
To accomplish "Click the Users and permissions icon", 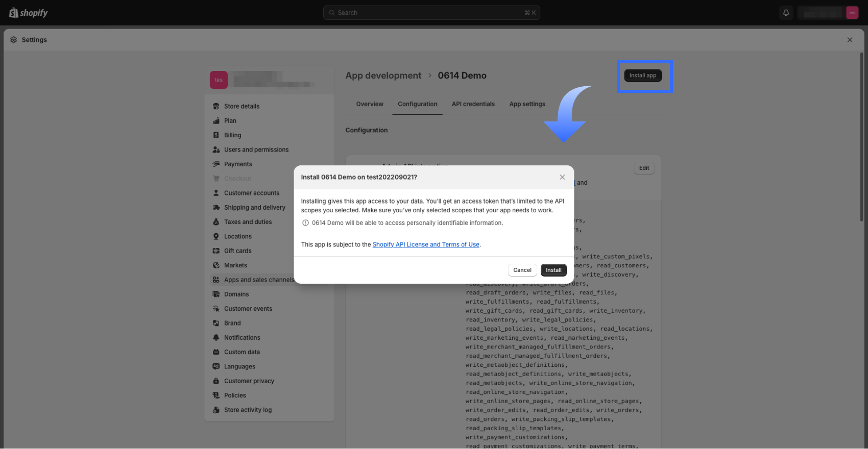I will pyautogui.click(x=216, y=149).
